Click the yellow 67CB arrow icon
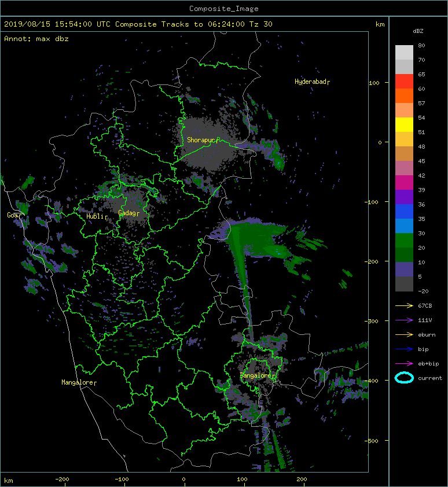 coord(404,306)
